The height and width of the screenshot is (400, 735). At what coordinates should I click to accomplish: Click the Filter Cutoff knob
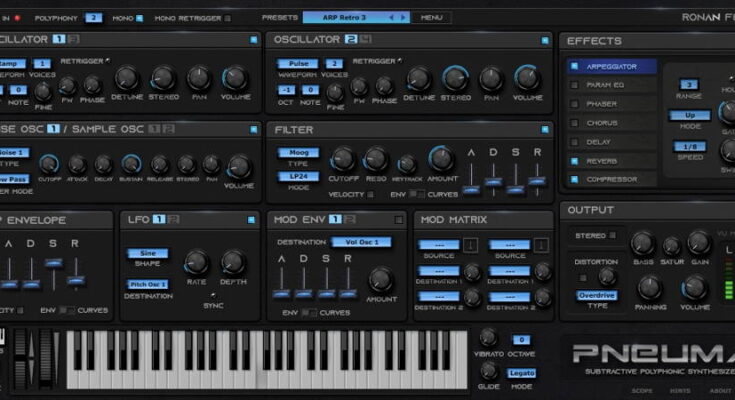click(x=343, y=158)
